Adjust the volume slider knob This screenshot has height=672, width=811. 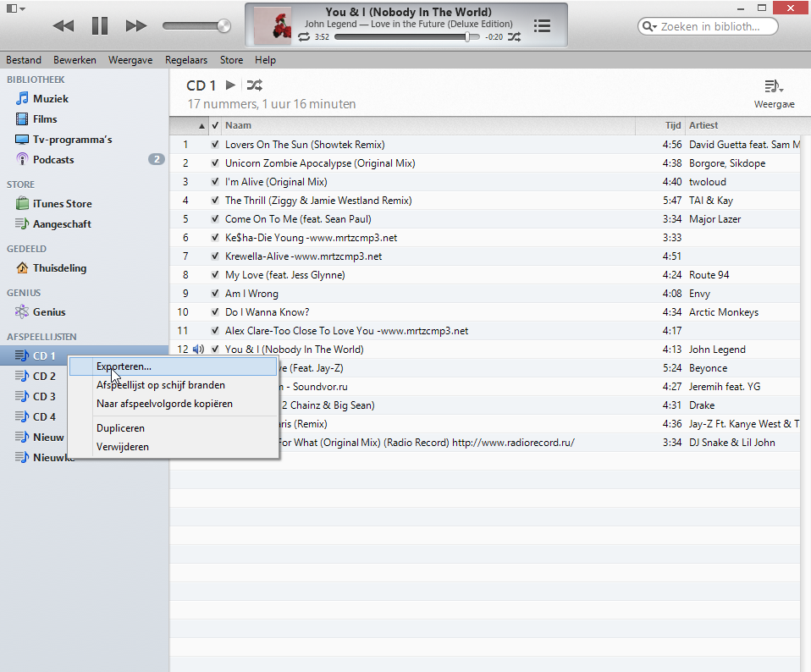[223, 26]
